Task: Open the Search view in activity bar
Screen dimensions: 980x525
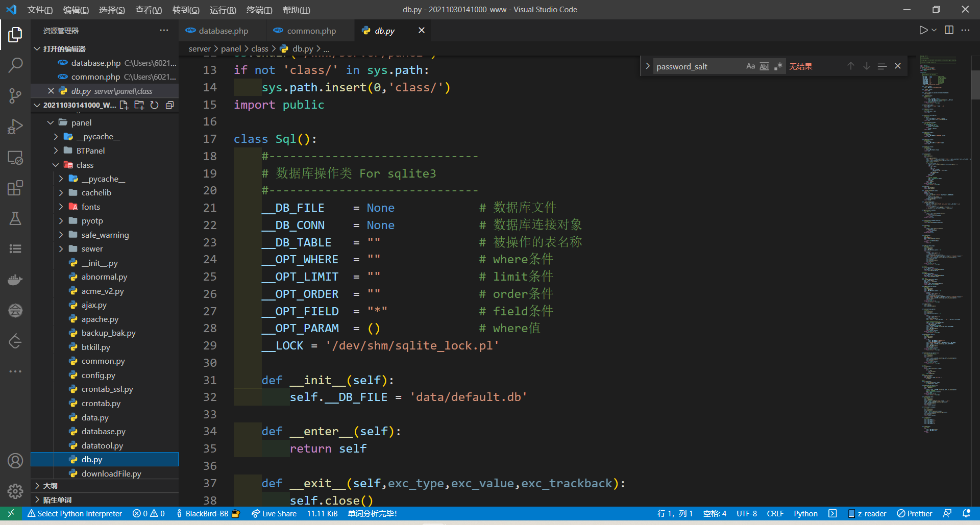Action: (15, 65)
